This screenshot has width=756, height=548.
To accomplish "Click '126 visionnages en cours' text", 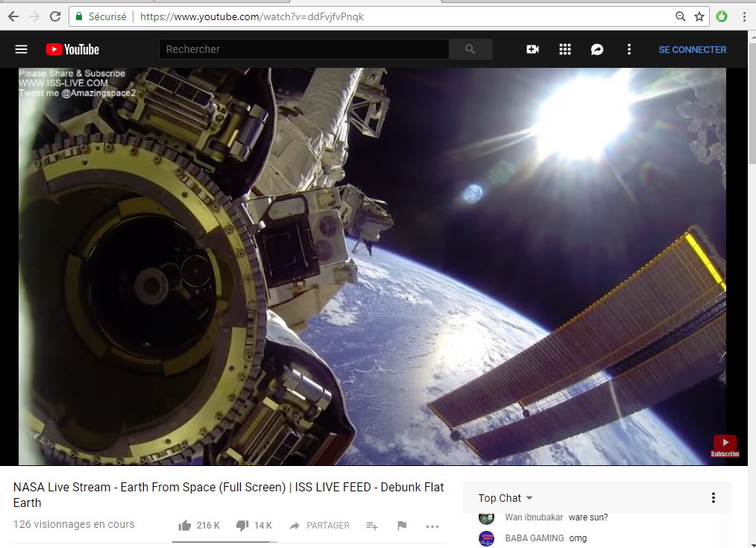I will 74,524.
